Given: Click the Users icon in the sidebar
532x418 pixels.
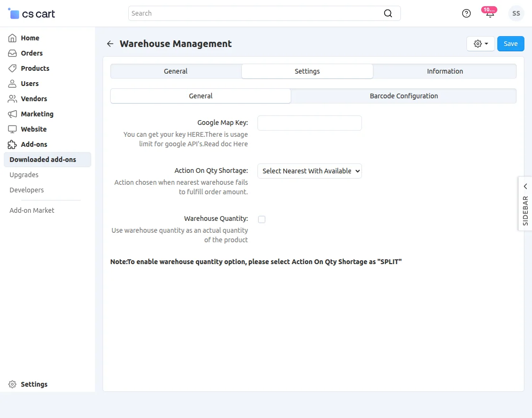Looking at the screenshot, I should pyautogui.click(x=11, y=84).
